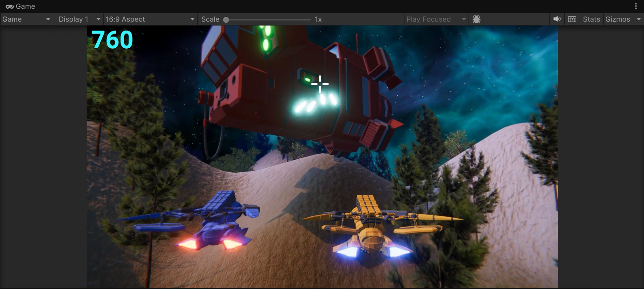Screen dimensions: 644x289
Task: Click the Scale slider handle
Action: click(226, 19)
